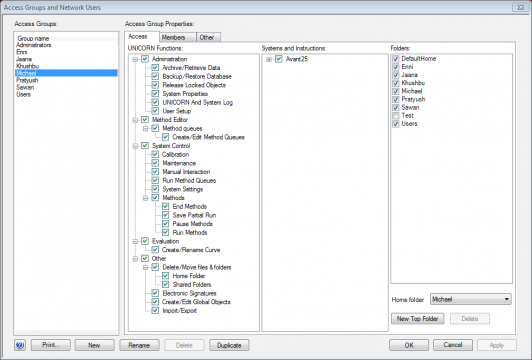532x360 pixels.
Task: Click the Duplicate button
Action: tap(229, 345)
